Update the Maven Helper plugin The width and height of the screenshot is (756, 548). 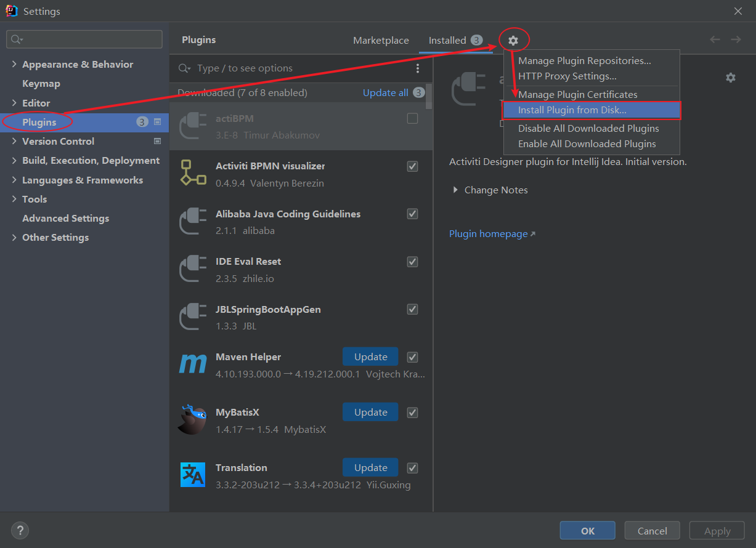coord(370,357)
